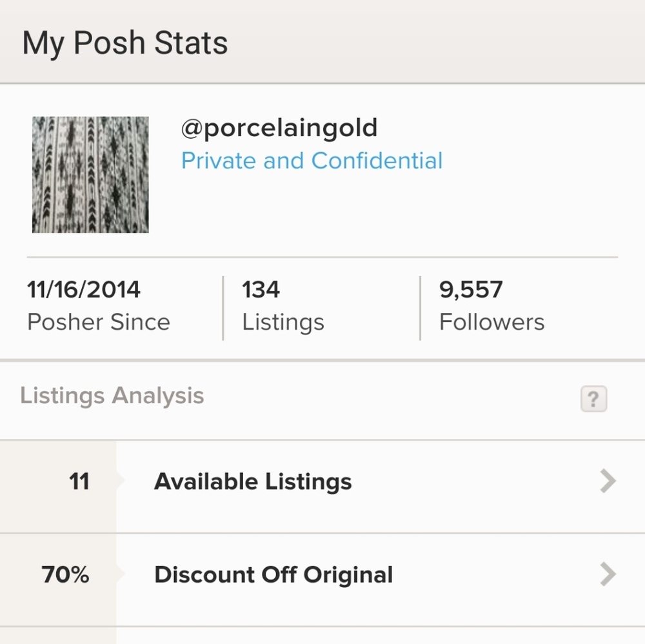
Task: Click the My Posh Stats header
Action: point(125,42)
